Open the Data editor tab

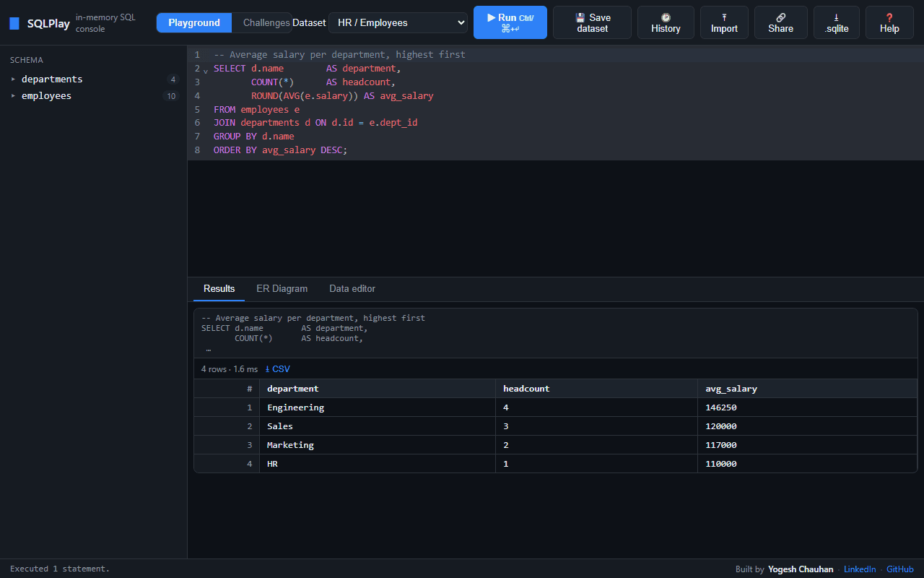coord(352,288)
